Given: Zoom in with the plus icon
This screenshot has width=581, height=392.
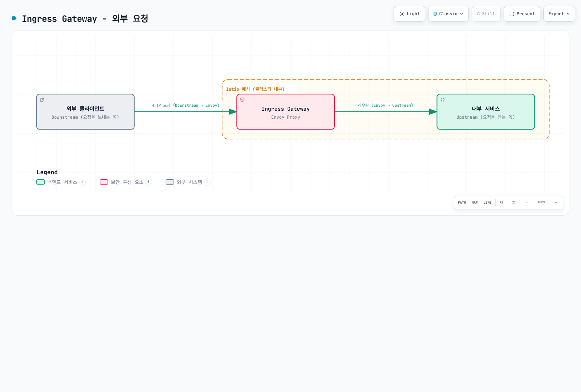Looking at the screenshot, I should 556,203.
